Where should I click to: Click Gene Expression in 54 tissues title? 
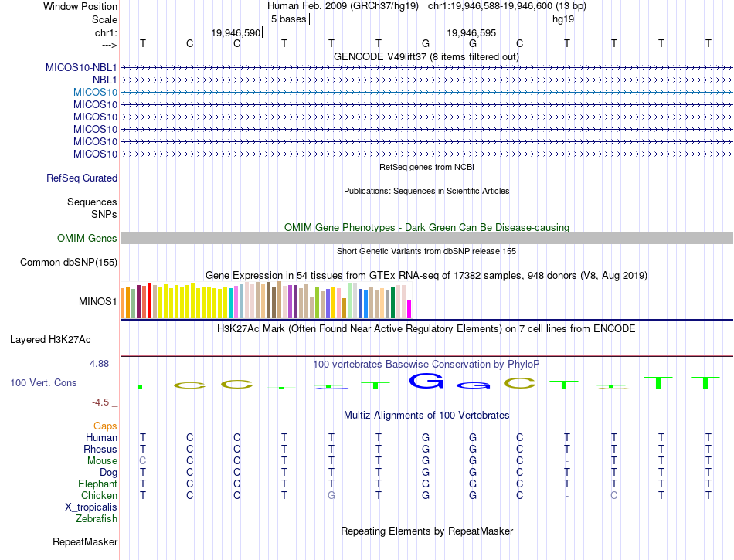426,275
